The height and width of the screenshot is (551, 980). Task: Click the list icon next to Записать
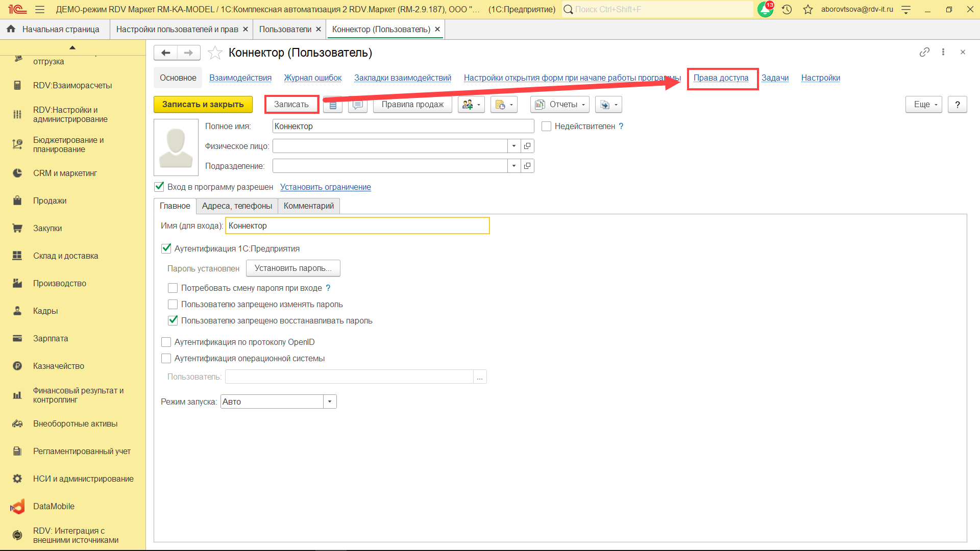click(333, 105)
